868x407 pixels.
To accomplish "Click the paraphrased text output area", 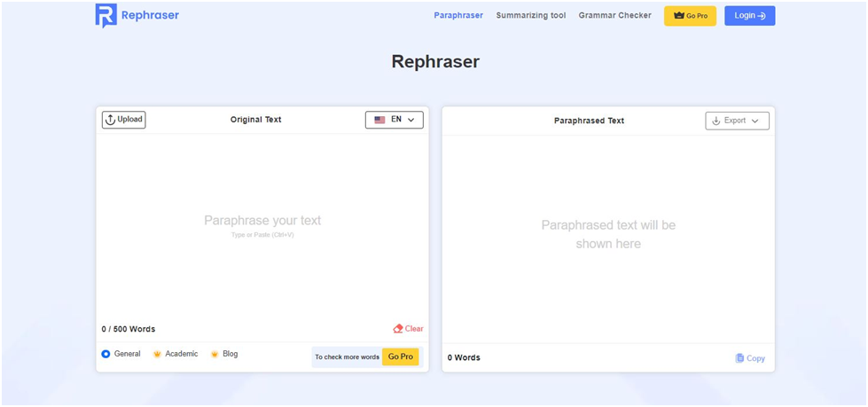I will (x=608, y=239).
